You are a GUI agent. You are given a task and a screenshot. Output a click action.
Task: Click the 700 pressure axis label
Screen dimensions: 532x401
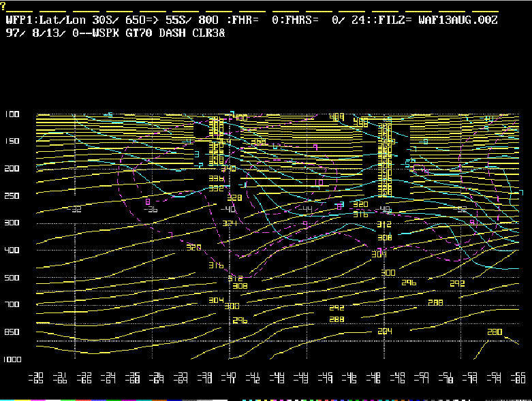click(x=12, y=304)
